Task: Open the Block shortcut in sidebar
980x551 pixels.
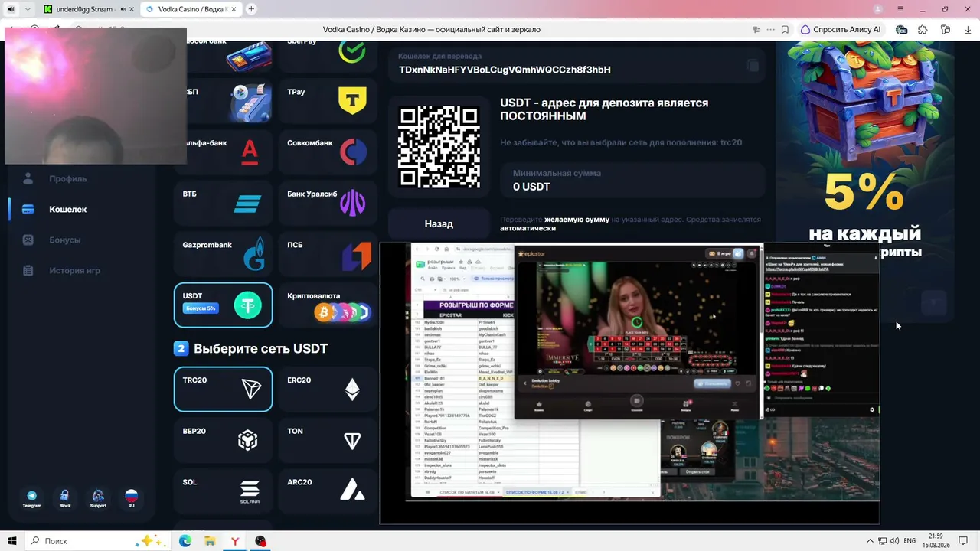Action: (x=64, y=499)
